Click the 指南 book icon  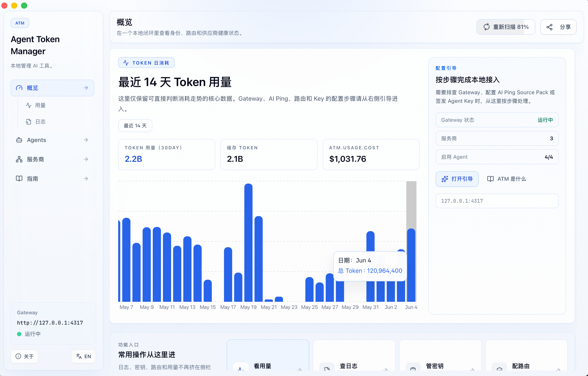point(19,179)
